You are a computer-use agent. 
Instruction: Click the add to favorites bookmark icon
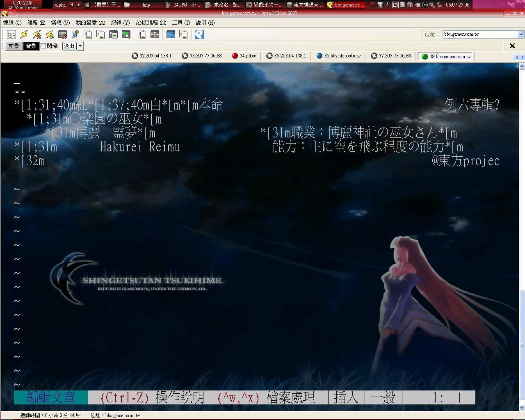tap(75, 35)
